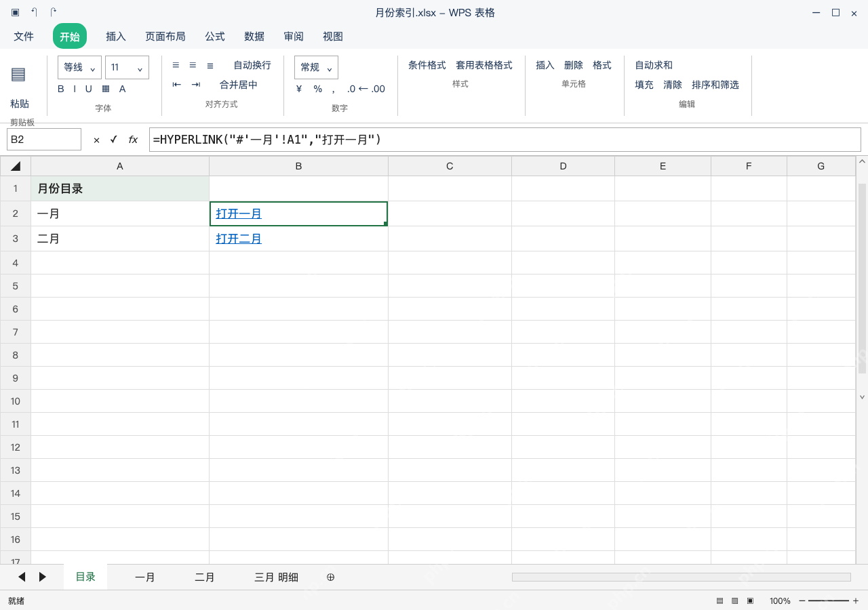The image size is (868, 610).
Task: Follow the 打开二月 hyperlink in B3
Action: (x=239, y=239)
